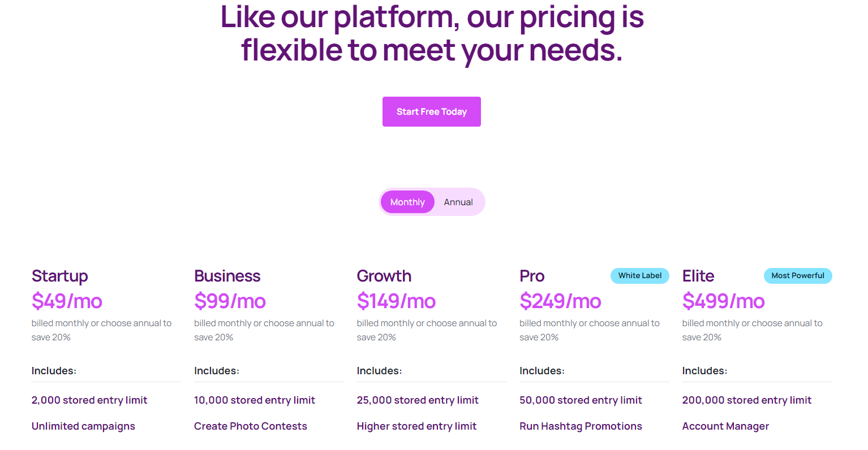Click Create Photo Contests under Business

251,426
